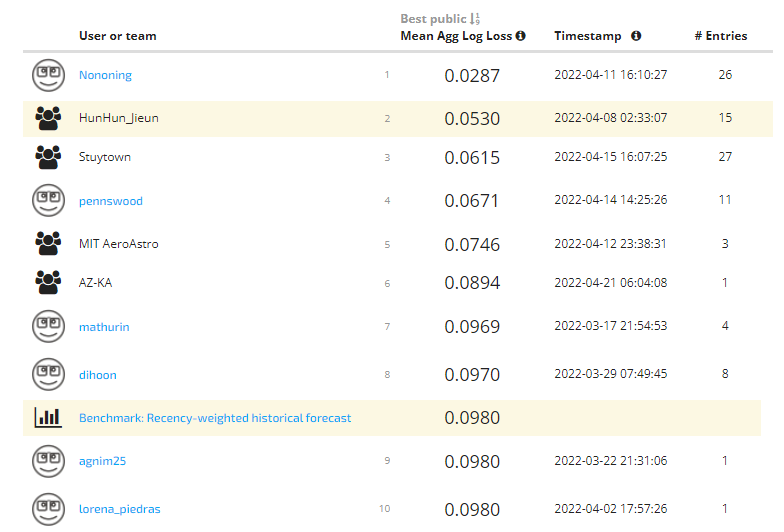784x532 pixels.
Task: Click score 0.0530 for HunHun_Jieun
Action: pyautogui.click(x=472, y=118)
